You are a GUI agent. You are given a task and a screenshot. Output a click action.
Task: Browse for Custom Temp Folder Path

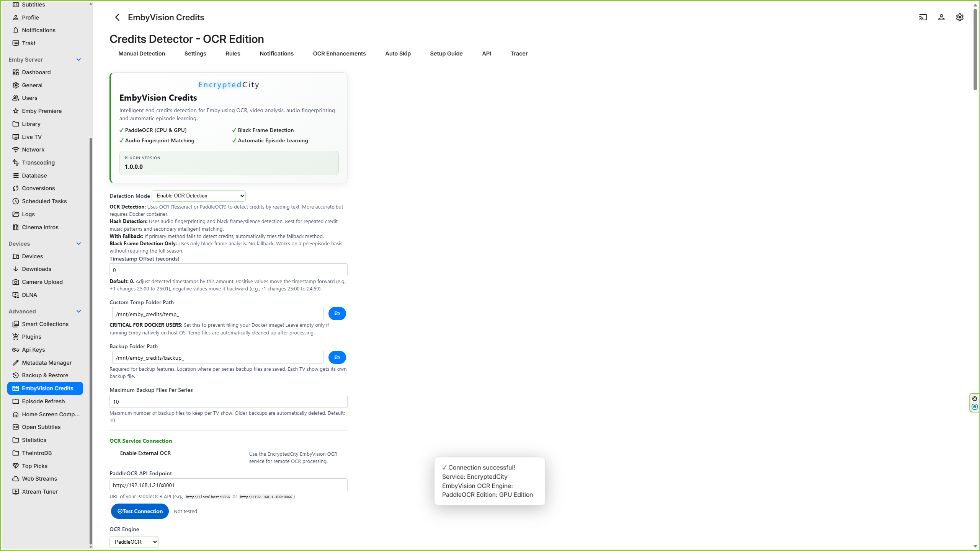point(337,314)
